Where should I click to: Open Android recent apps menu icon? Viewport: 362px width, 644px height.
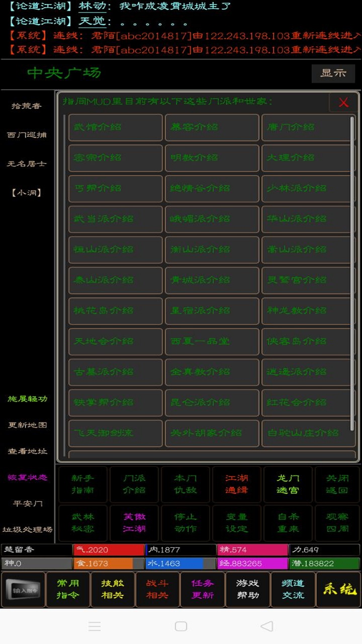[x=95, y=626]
